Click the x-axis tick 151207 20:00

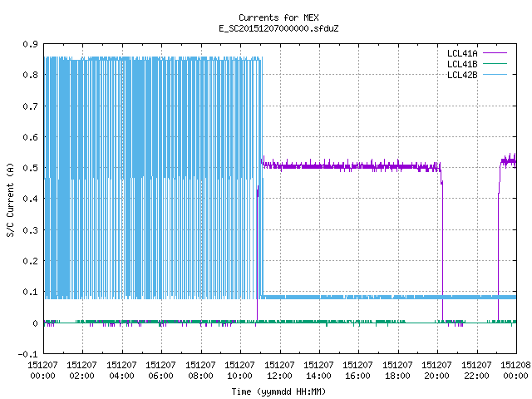point(437,370)
